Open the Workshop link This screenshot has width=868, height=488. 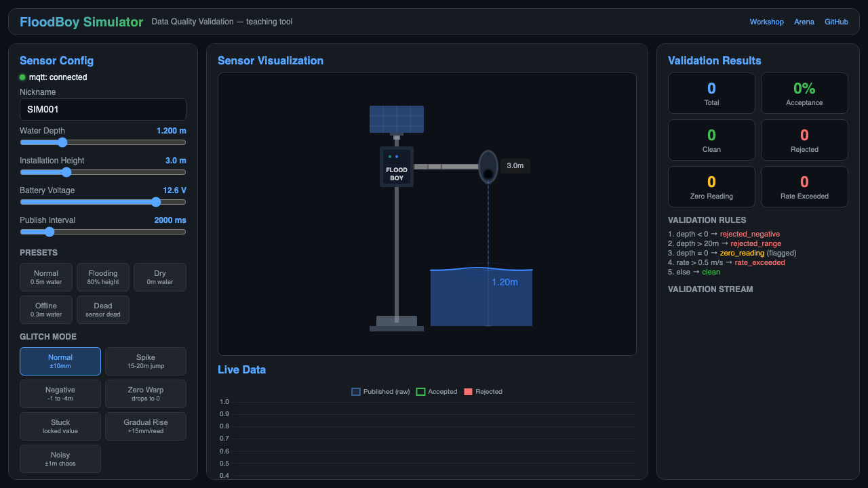(766, 22)
